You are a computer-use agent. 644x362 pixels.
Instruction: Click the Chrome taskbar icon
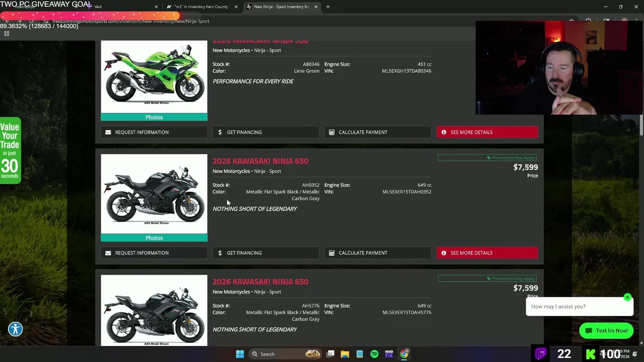[404, 354]
